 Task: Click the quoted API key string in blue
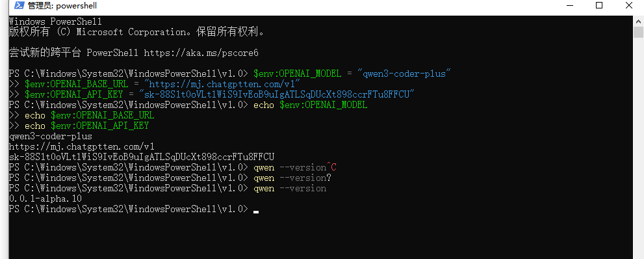276,94
